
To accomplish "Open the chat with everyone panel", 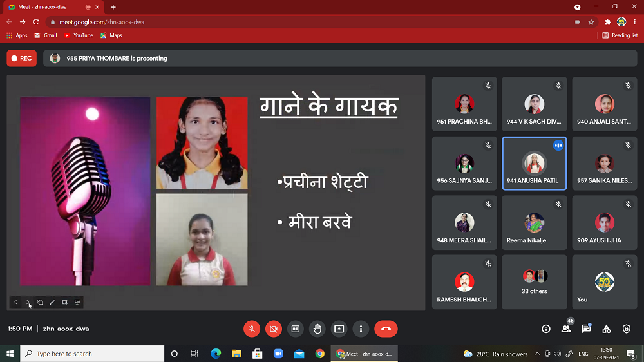I will coord(586,329).
